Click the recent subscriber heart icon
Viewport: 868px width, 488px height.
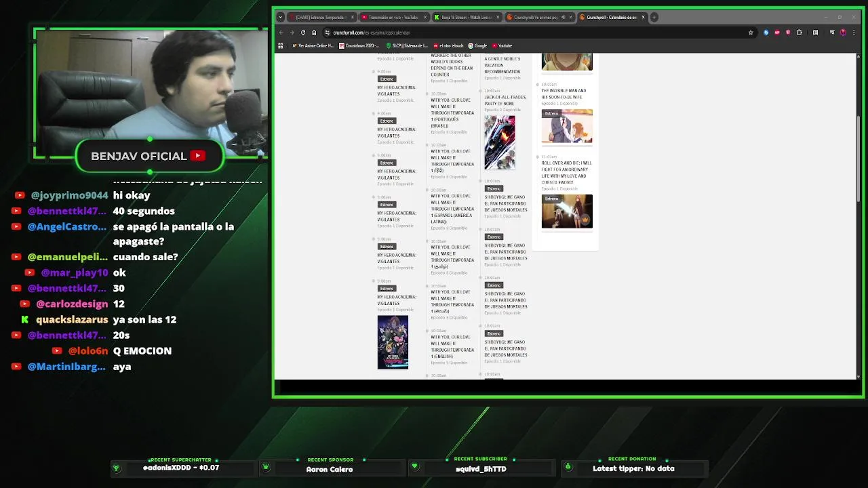(x=415, y=466)
